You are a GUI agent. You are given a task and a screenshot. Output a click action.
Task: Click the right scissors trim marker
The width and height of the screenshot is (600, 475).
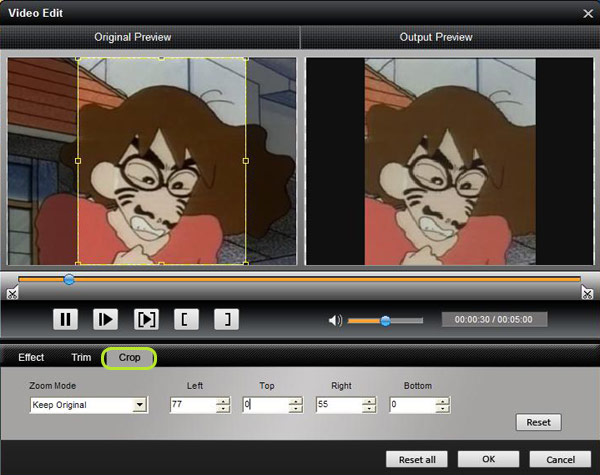(587, 293)
